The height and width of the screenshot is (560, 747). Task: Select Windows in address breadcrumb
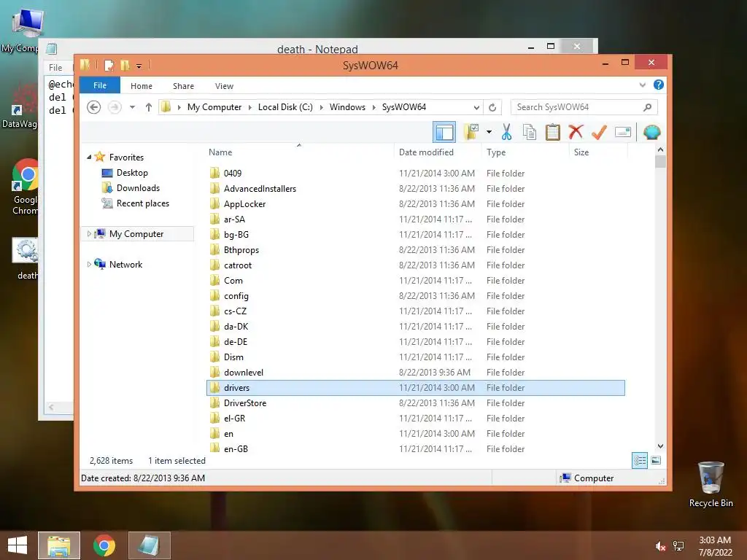click(x=347, y=107)
